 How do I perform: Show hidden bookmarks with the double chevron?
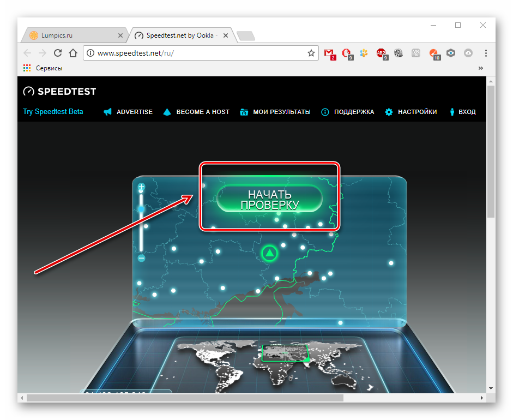[x=481, y=68]
